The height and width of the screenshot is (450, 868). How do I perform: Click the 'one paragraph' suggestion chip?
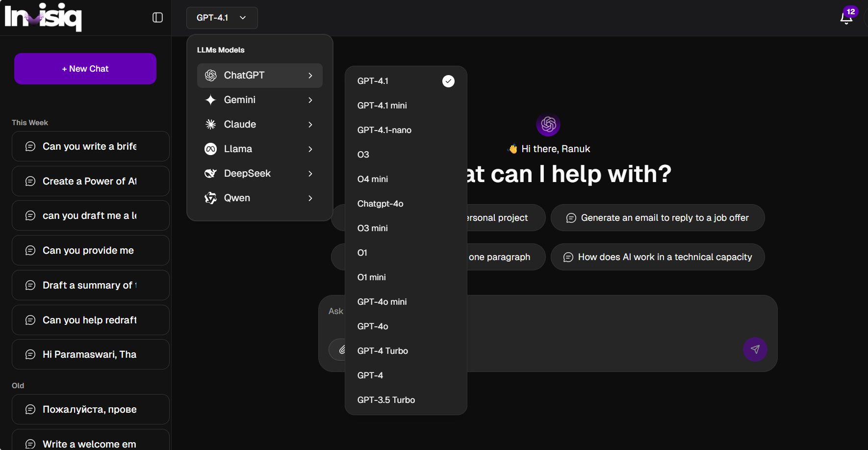pos(506,257)
